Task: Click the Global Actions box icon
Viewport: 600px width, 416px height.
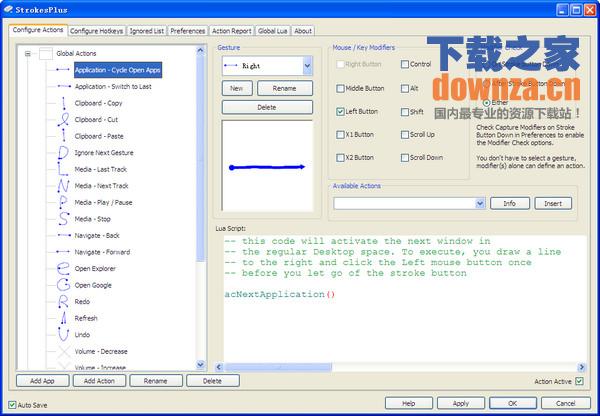Action: coord(46,54)
